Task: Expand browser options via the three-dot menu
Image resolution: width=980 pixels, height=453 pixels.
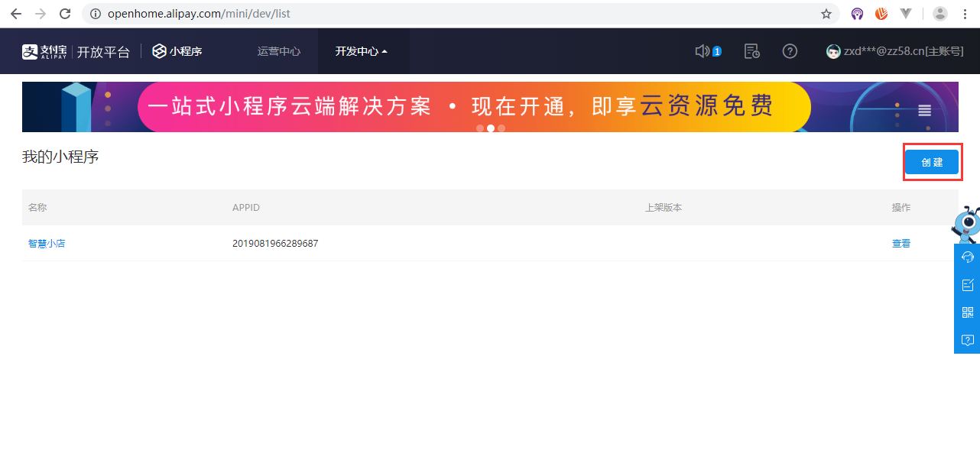Action: 965,13
